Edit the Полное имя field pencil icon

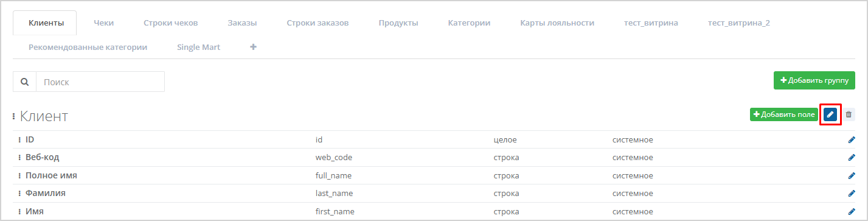[x=852, y=176]
